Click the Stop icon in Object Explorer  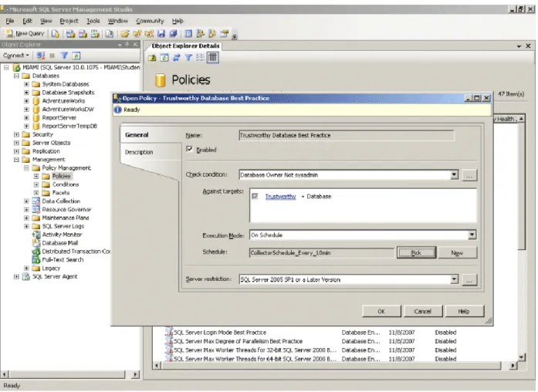52,56
